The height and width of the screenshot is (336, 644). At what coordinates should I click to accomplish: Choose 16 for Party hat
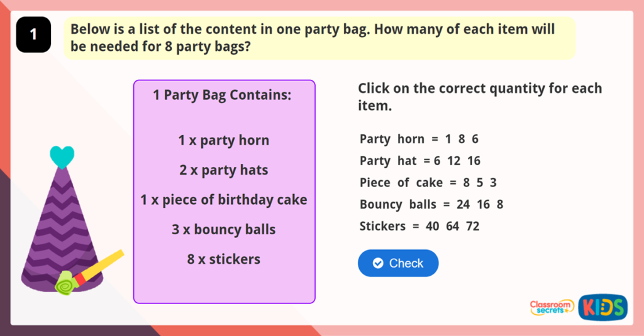474,161
